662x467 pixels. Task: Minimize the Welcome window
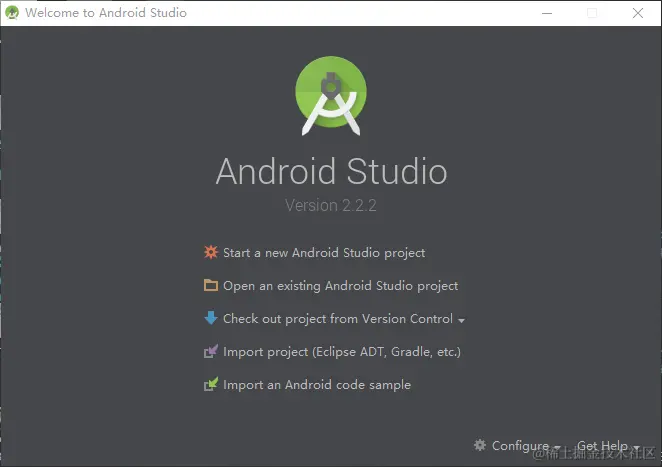(x=547, y=13)
